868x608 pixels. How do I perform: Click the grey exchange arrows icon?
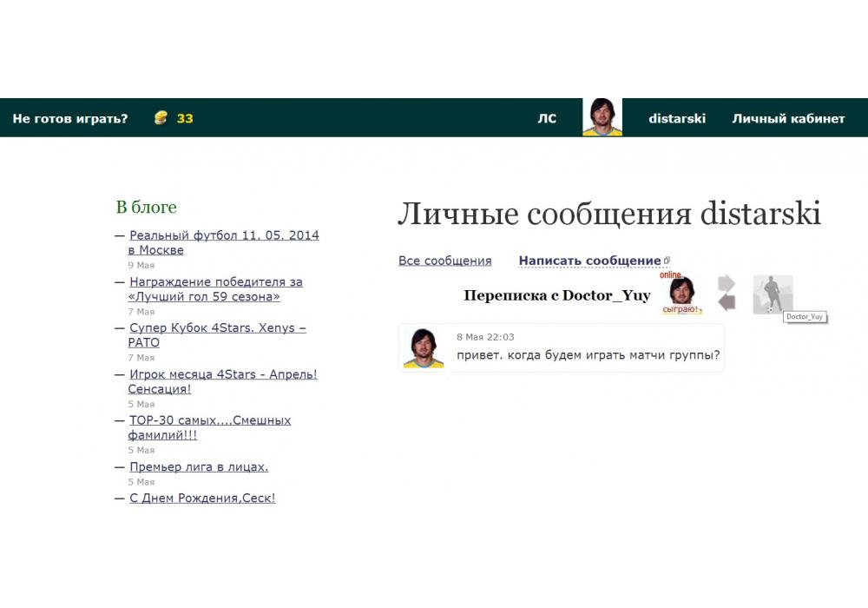click(727, 293)
